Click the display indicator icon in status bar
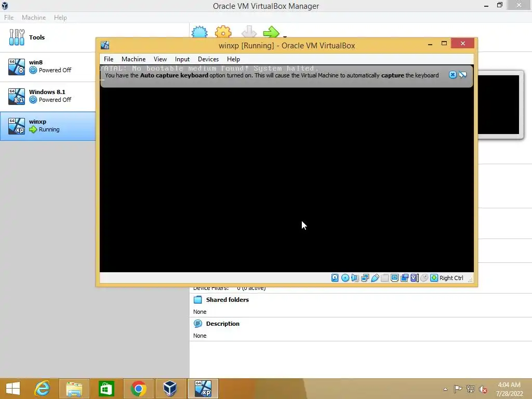This screenshot has height=399, width=532. (395, 278)
